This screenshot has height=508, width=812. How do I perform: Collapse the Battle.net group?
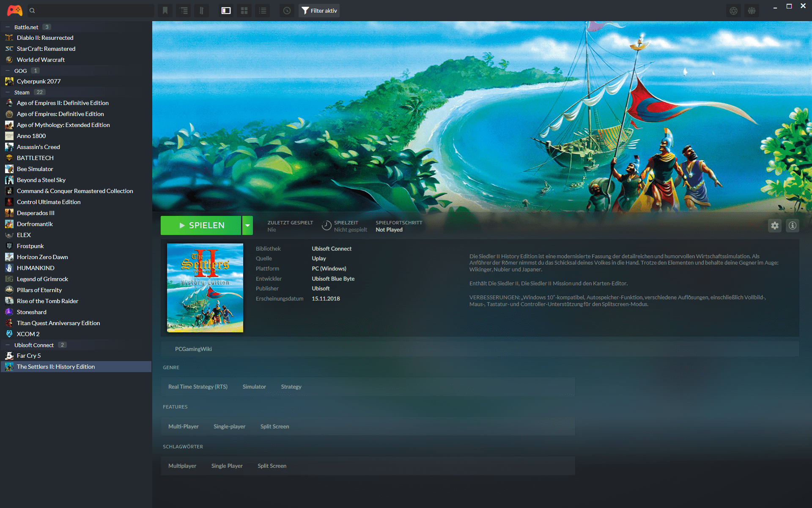8,27
